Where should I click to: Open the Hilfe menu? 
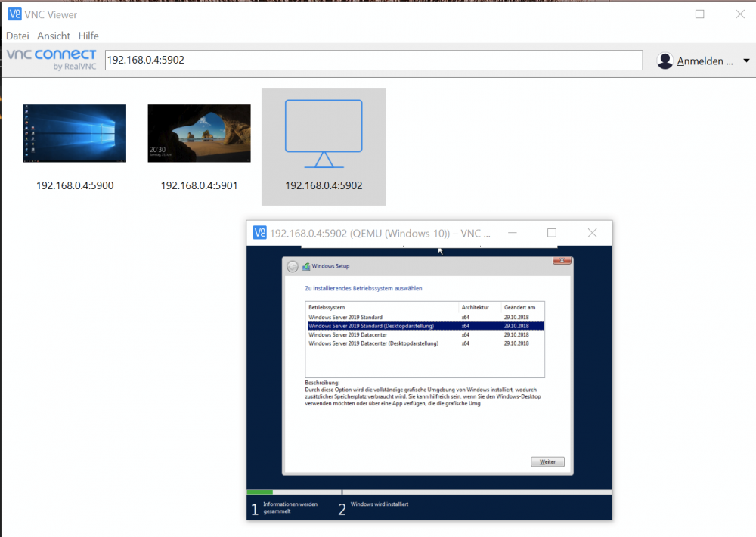click(88, 36)
